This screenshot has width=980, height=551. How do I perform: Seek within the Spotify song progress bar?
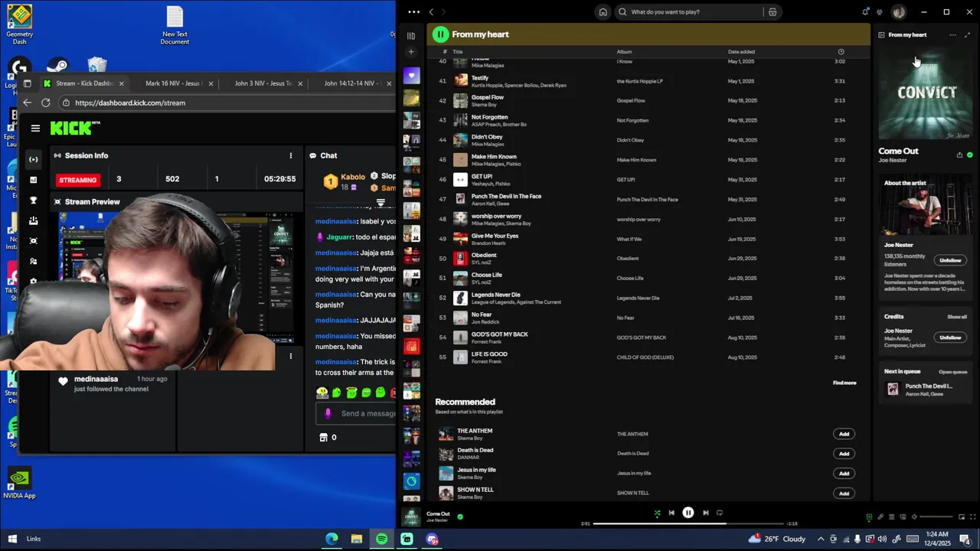tap(688, 523)
